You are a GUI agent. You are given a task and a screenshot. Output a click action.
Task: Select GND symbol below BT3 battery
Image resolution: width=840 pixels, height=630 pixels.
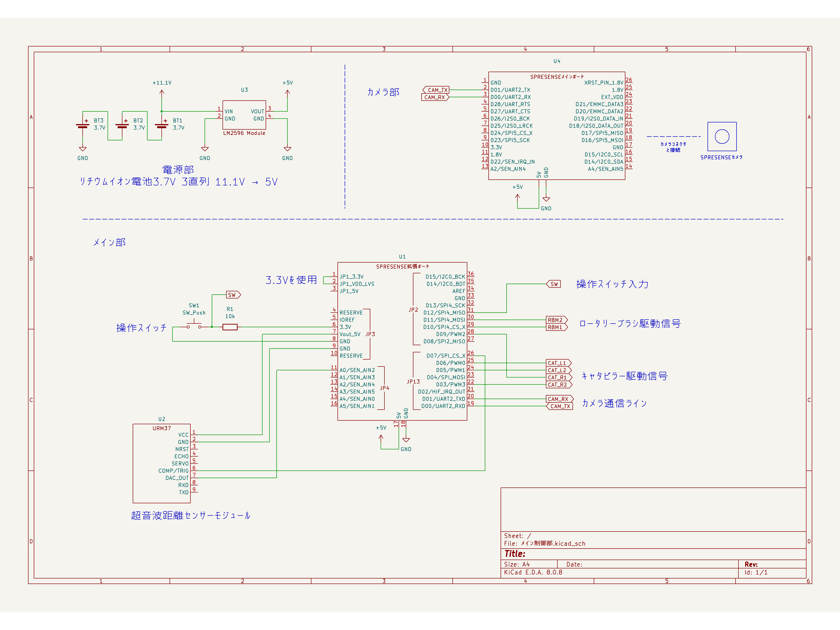pos(82,150)
